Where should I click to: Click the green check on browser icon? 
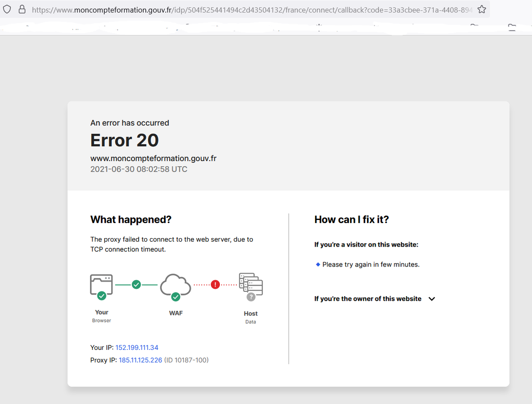102,295
